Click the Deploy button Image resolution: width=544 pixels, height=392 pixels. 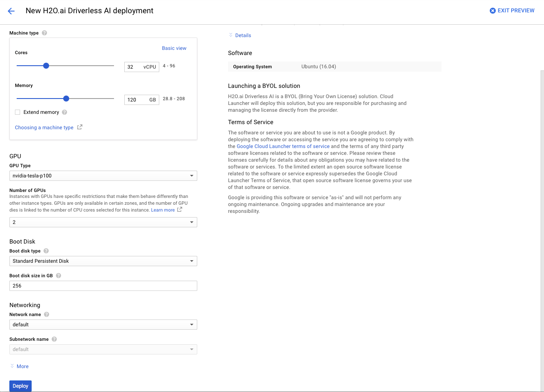[20, 386]
